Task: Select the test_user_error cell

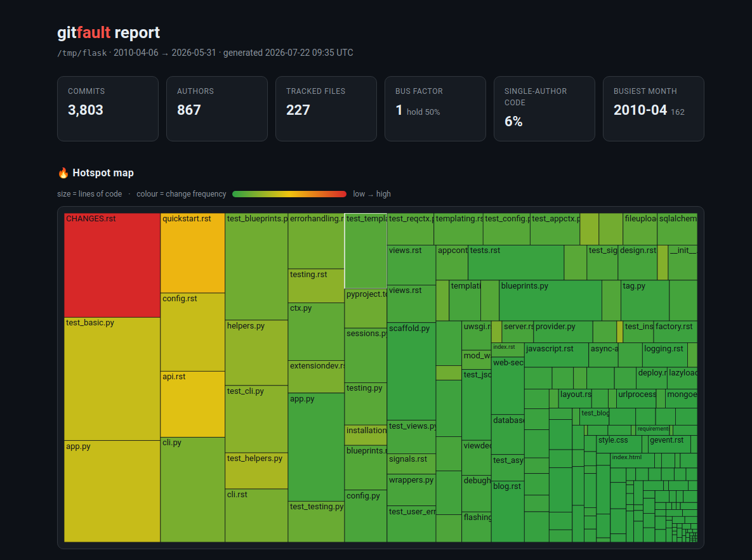Action: 411,524
